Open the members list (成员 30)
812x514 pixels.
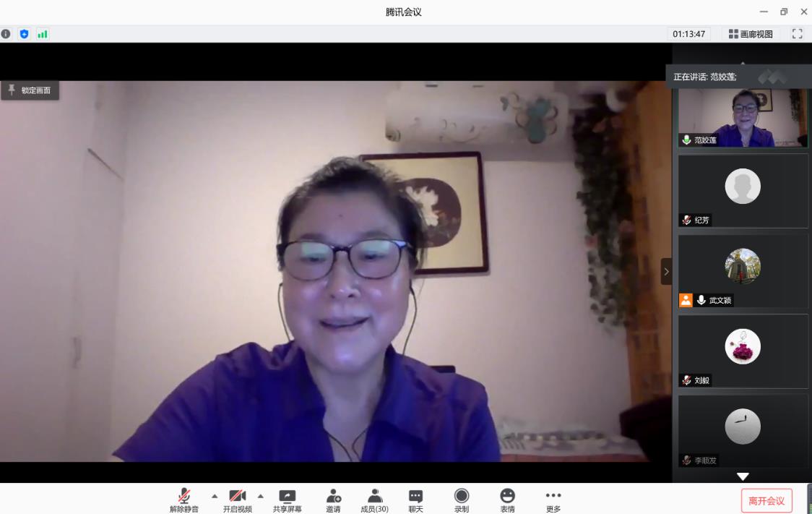(x=374, y=496)
